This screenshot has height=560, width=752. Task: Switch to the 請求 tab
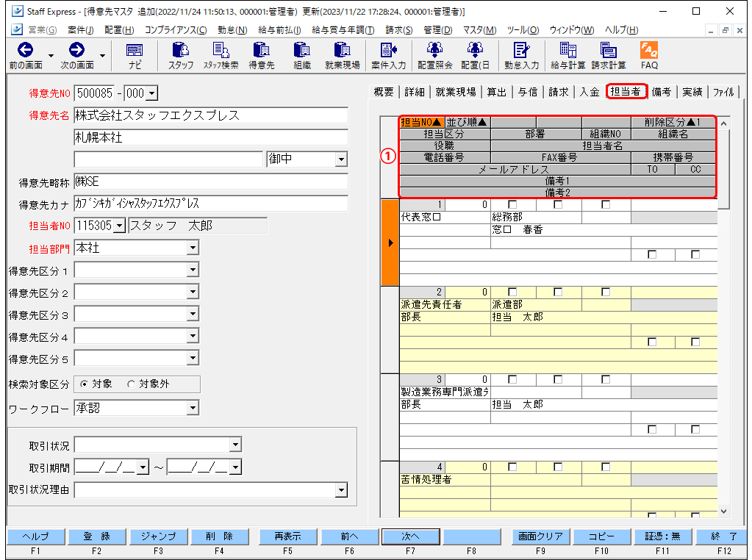(x=558, y=92)
